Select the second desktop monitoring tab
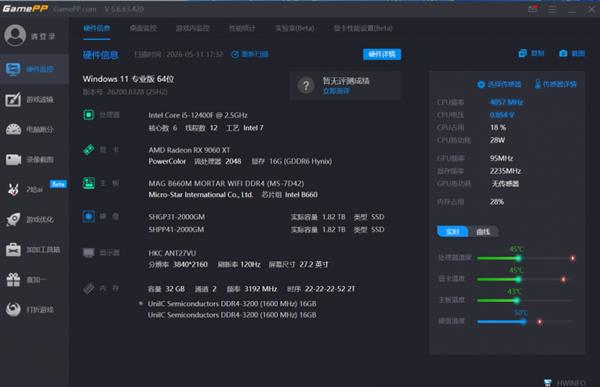The image size is (600, 387). pyautogui.click(x=143, y=28)
